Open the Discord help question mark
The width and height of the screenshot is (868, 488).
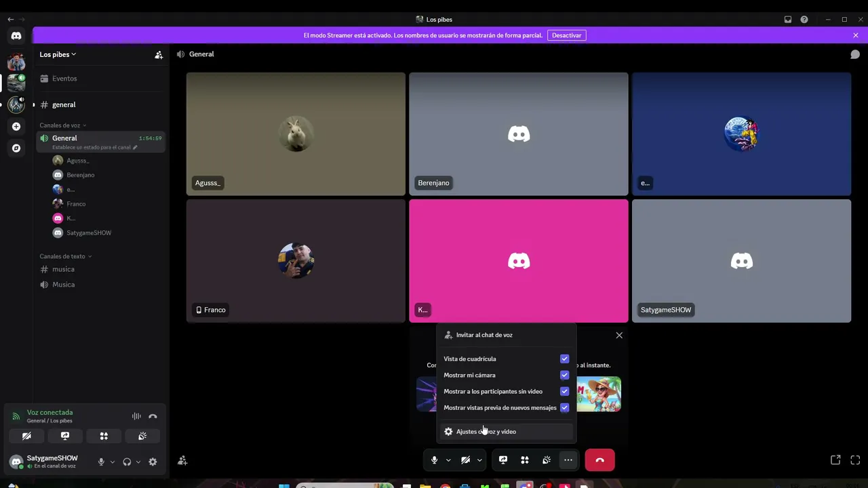pos(804,20)
